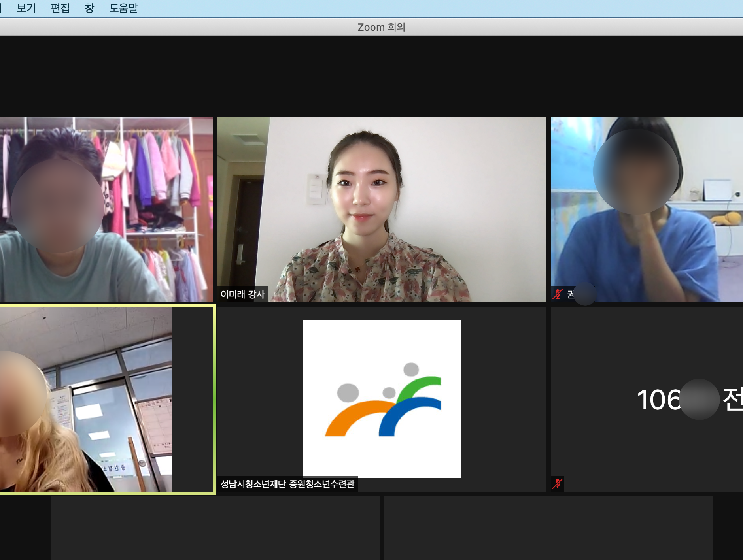
Task: Click the 성남시청소년재단 중원청소년수련관 name label
Action: (x=287, y=484)
